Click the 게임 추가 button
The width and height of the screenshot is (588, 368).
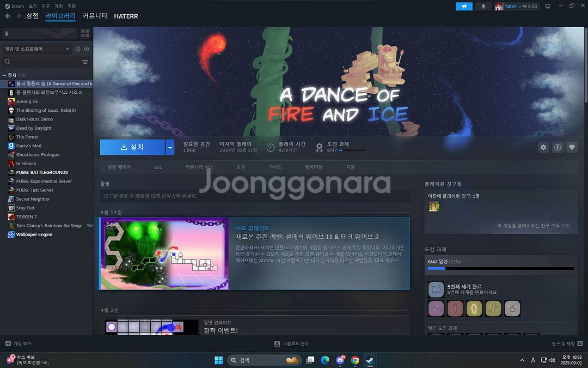[19, 343]
